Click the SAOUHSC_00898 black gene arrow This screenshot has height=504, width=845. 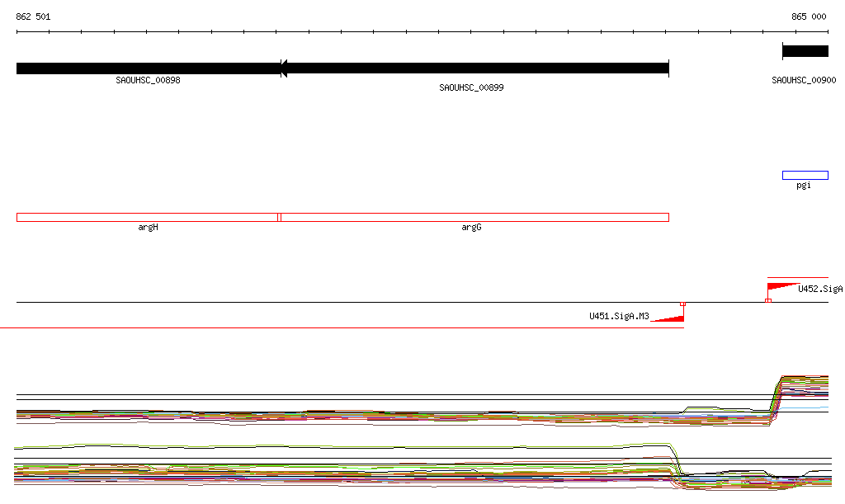(149, 68)
